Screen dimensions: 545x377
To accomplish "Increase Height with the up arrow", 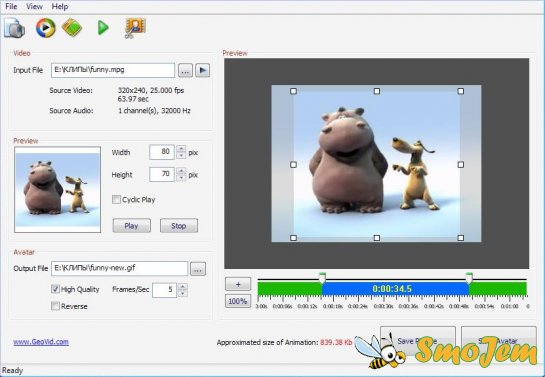I will (x=181, y=171).
